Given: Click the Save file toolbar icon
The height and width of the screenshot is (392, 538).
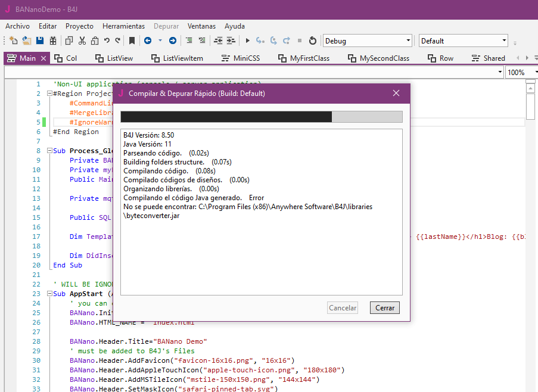Looking at the screenshot, I should tap(40, 41).
